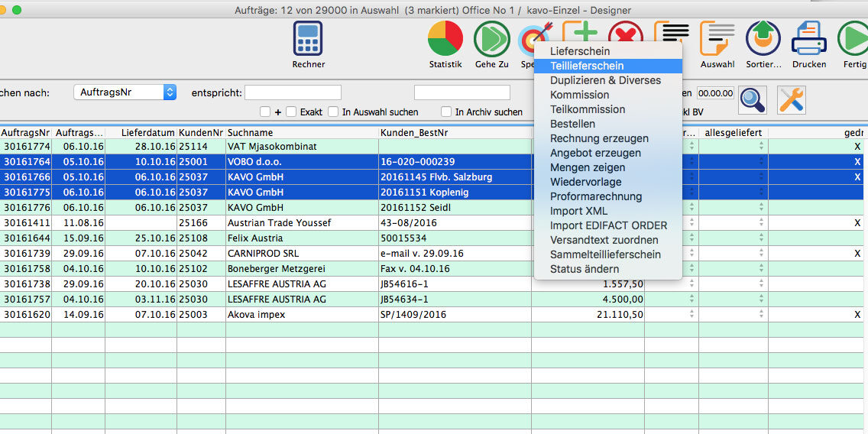Select Mengen zeigen menu entry
Viewport: 868px width, 434px height.
(x=607, y=167)
